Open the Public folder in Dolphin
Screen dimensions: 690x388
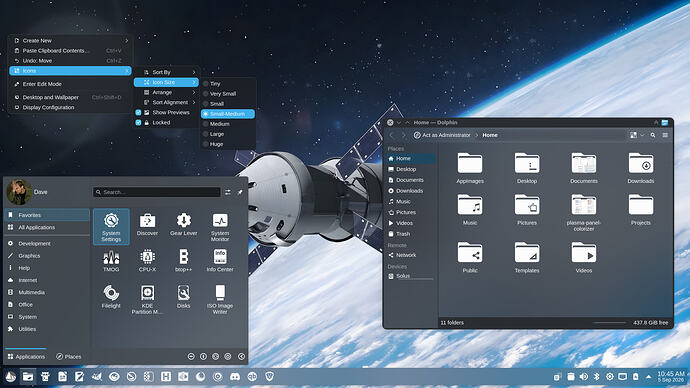click(x=470, y=258)
